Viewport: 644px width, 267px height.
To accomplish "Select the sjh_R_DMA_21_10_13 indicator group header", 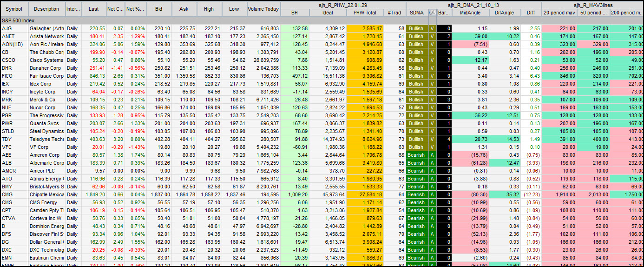I will [x=473, y=5].
